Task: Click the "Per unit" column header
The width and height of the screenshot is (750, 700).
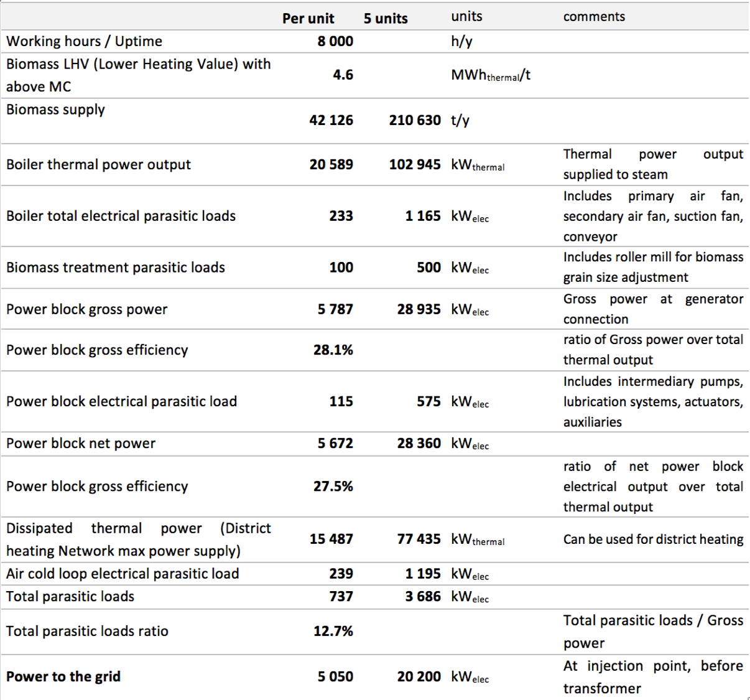Action: 308,19
